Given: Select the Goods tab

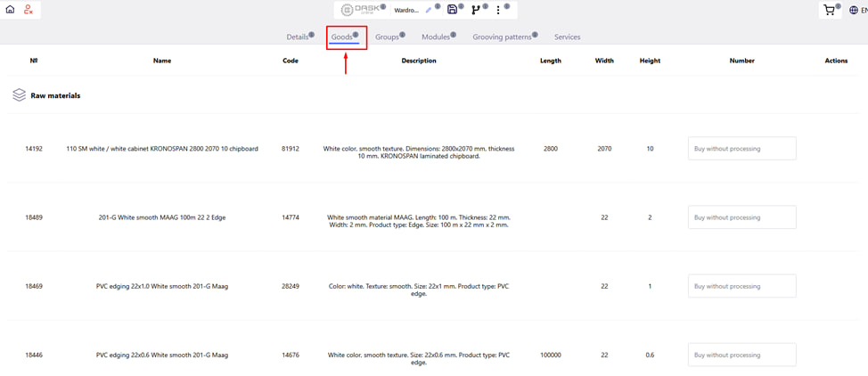Looking at the screenshot, I should (342, 37).
